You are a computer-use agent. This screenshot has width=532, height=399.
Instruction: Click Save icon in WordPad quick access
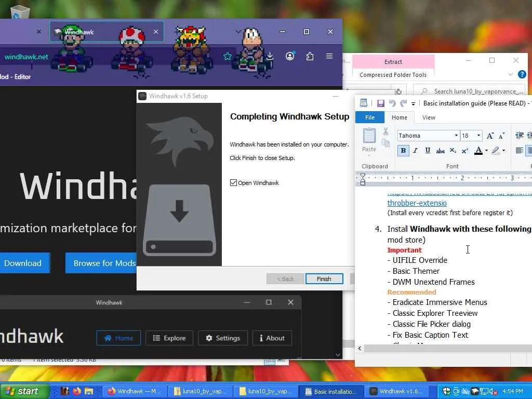coord(380,103)
